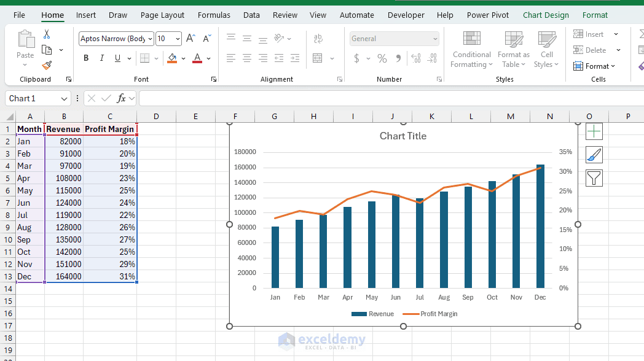Click Bottom Align icon

[x=263, y=39]
